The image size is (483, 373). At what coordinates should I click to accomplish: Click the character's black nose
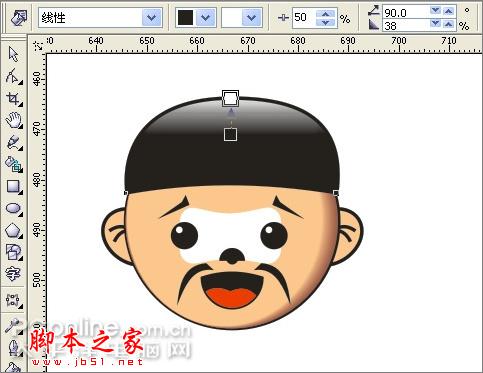point(232,256)
